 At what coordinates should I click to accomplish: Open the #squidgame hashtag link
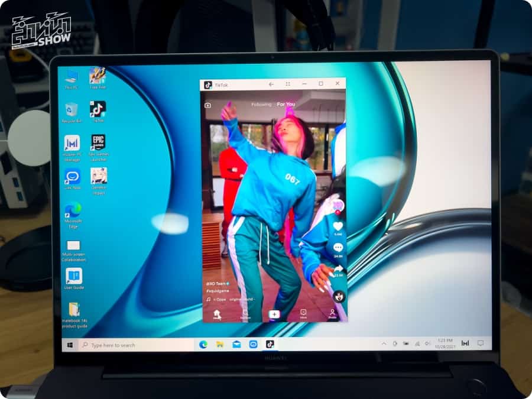[x=218, y=291]
